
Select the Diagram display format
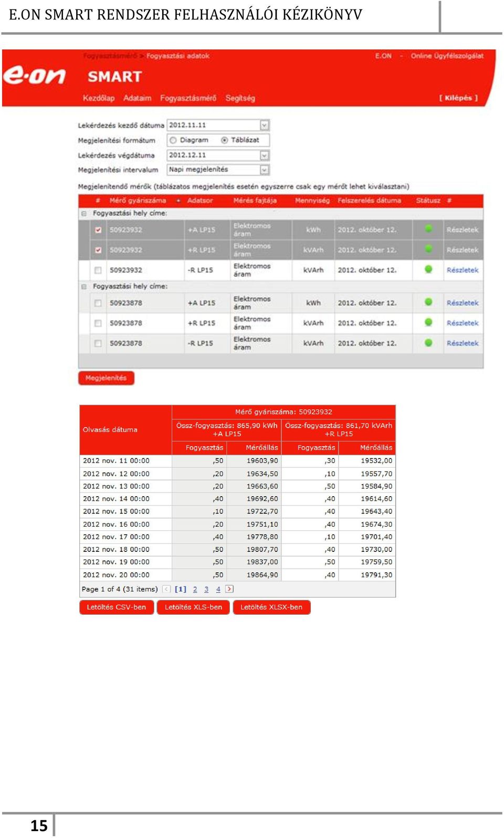pyautogui.click(x=173, y=140)
